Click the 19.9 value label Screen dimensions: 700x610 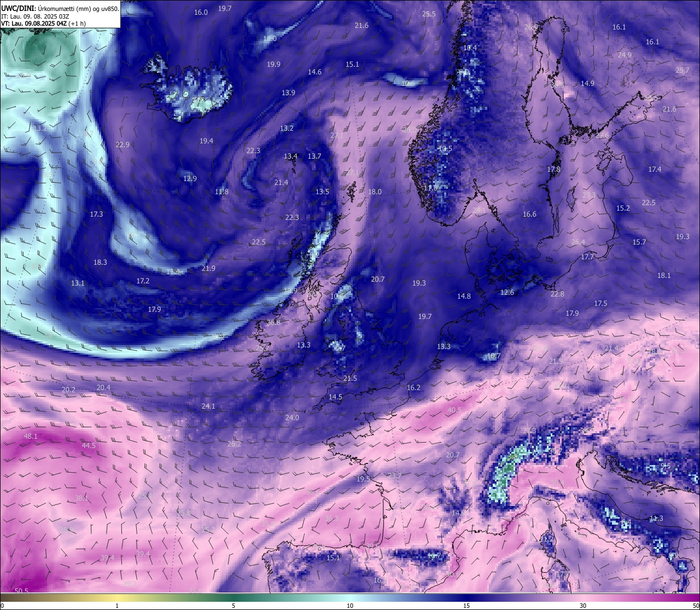tap(273, 65)
